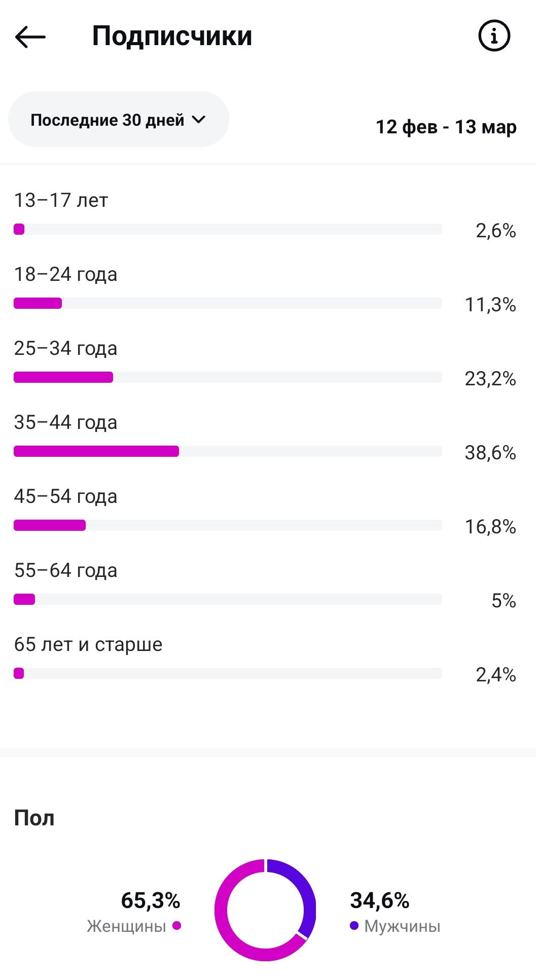Viewport: 536px width, 980px height.
Task: Tap the 'Женщины' legend label
Action: coord(126,926)
